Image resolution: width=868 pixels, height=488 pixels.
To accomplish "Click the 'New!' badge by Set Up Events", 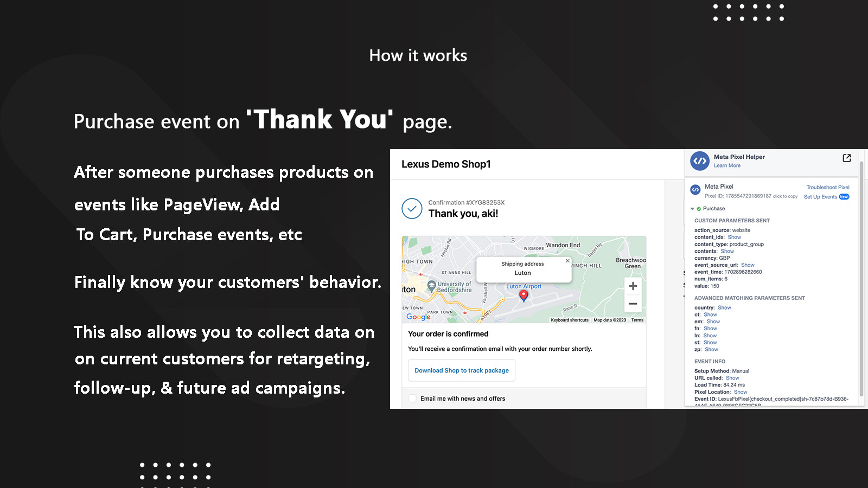I will (x=844, y=197).
